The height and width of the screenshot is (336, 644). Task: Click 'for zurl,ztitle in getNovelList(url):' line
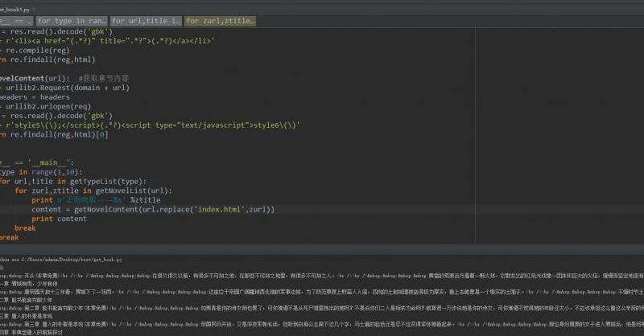tap(93, 191)
